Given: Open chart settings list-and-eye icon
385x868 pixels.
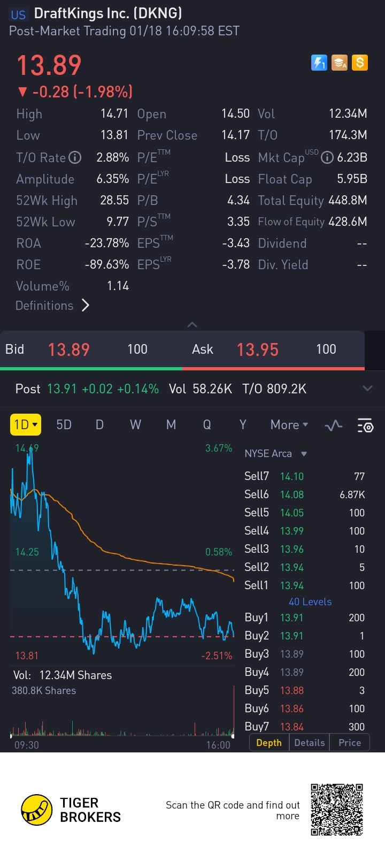Looking at the screenshot, I should [365, 425].
